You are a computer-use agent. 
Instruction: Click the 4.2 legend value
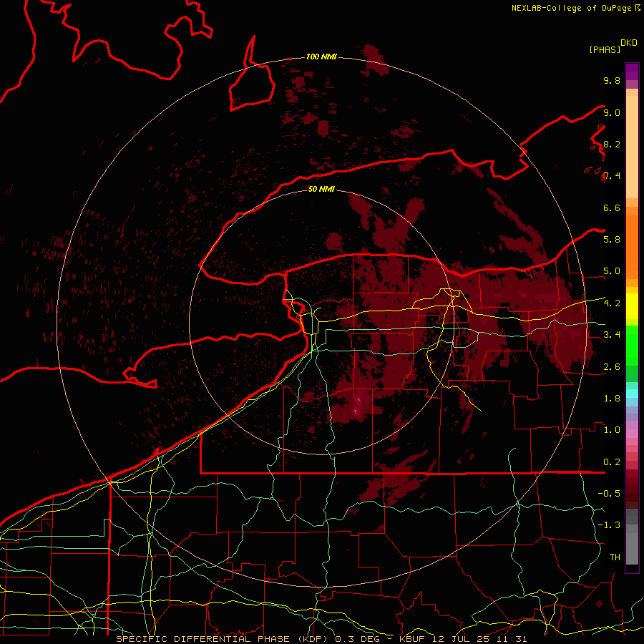pyautogui.click(x=612, y=303)
